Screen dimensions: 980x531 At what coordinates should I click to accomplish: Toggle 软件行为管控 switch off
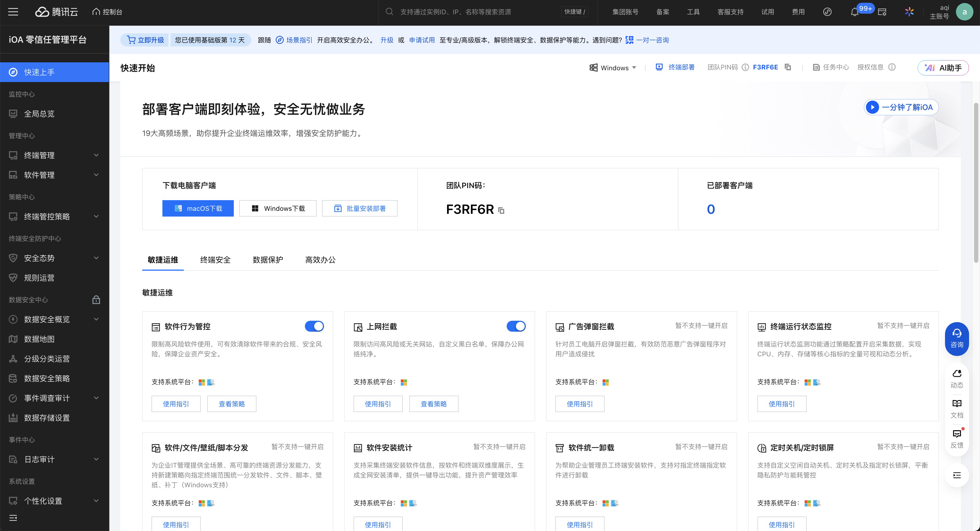(314, 326)
